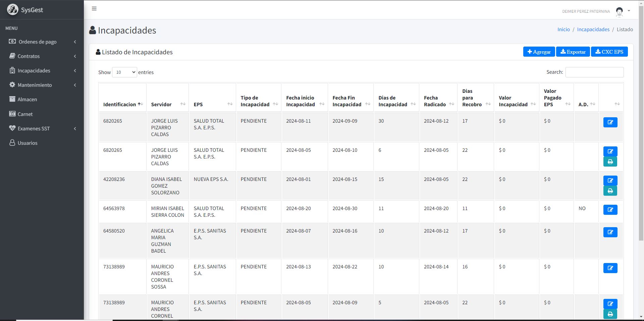Screen dimensions: 644x321
Task: Click the hamburger sidebar toggle icon
Action: 94,9
